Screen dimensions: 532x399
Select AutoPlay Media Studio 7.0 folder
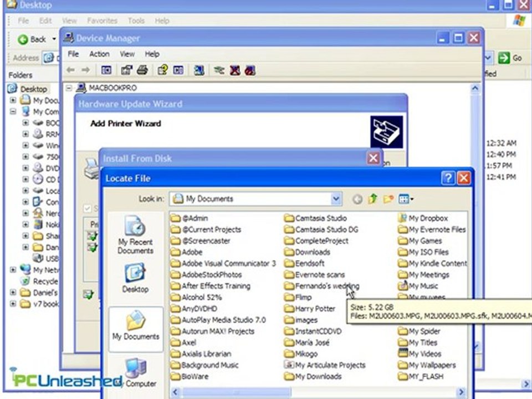coord(218,320)
